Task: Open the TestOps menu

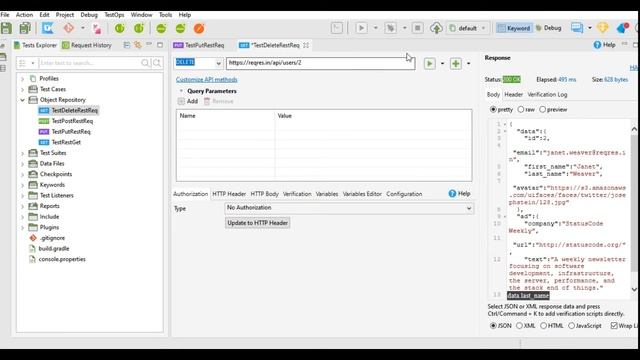Action: point(114,15)
